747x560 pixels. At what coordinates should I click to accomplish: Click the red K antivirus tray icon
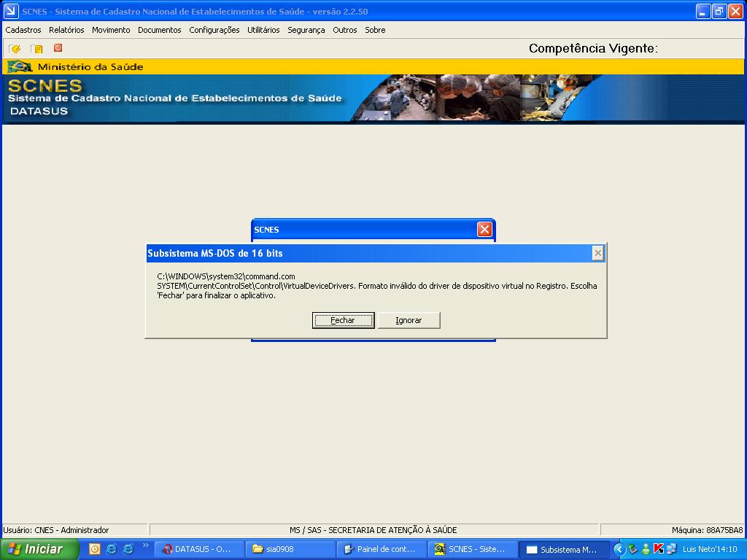pos(659,549)
